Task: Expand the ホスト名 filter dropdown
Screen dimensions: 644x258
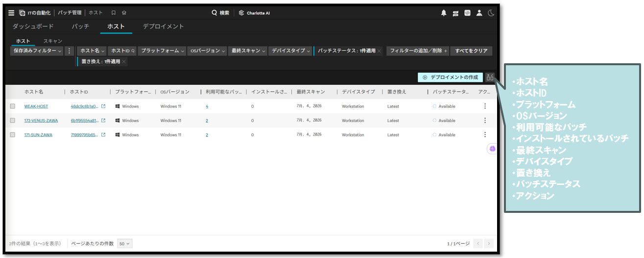Action: pyautogui.click(x=92, y=51)
